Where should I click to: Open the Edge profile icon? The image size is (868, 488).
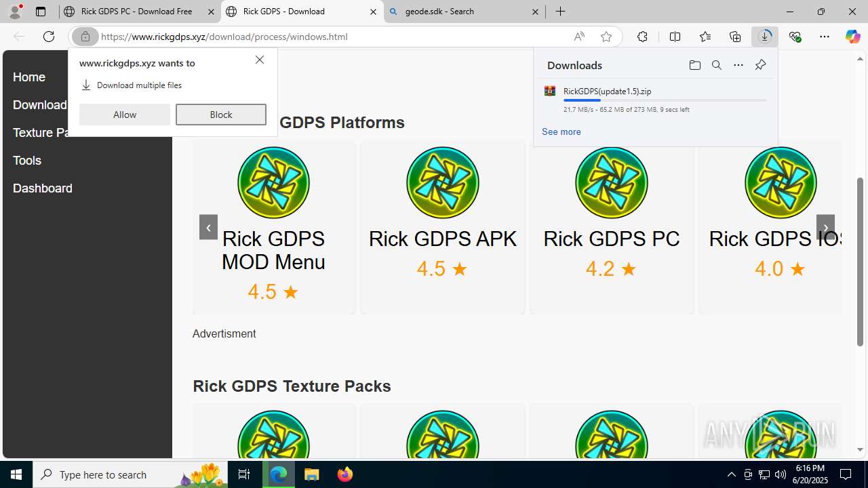tap(15, 12)
